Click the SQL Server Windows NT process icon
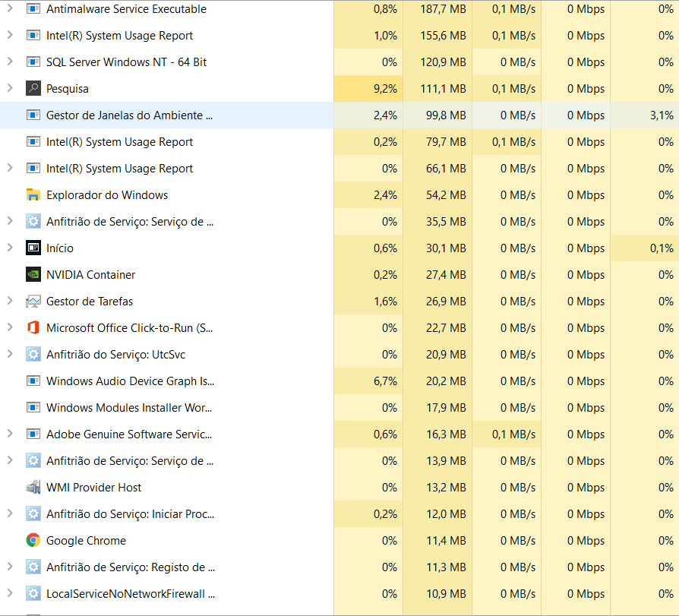Image resolution: width=679 pixels, height=616 pixels. click(33, 62)
